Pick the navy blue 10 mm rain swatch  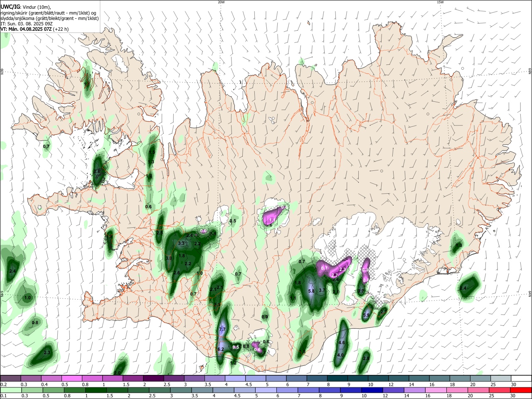(372, 390)
